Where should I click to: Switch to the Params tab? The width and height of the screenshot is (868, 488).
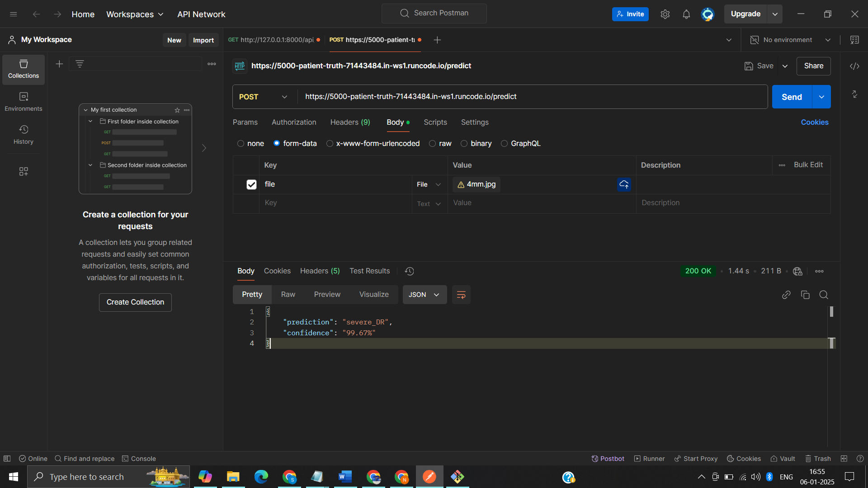pos(245,122)
